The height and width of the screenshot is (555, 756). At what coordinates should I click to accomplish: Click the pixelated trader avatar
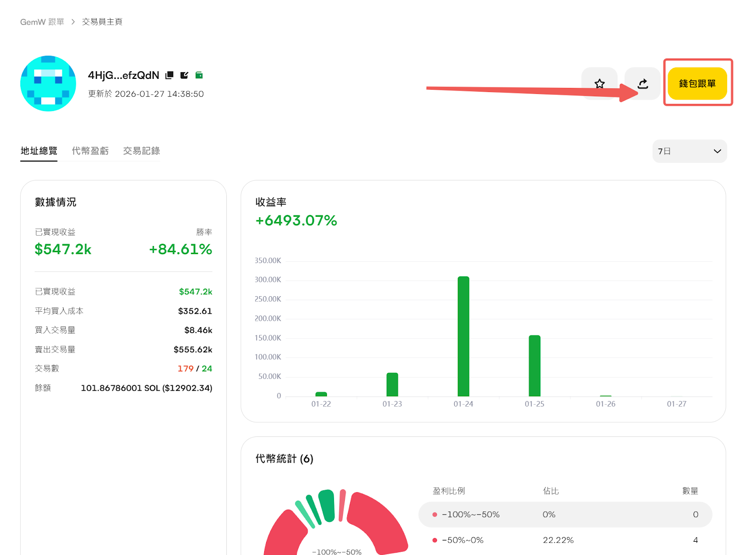click(48, 84)
